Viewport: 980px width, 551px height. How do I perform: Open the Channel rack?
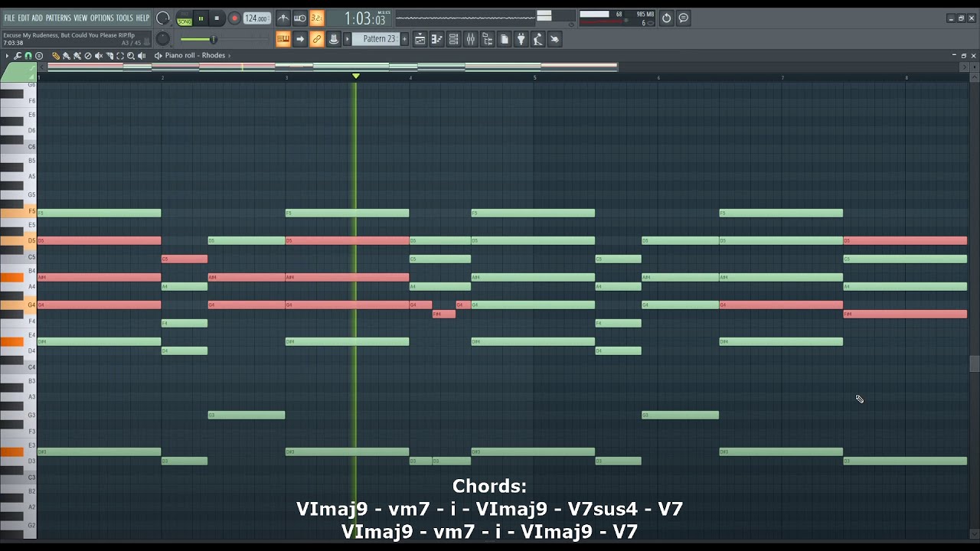coord(453,39)
